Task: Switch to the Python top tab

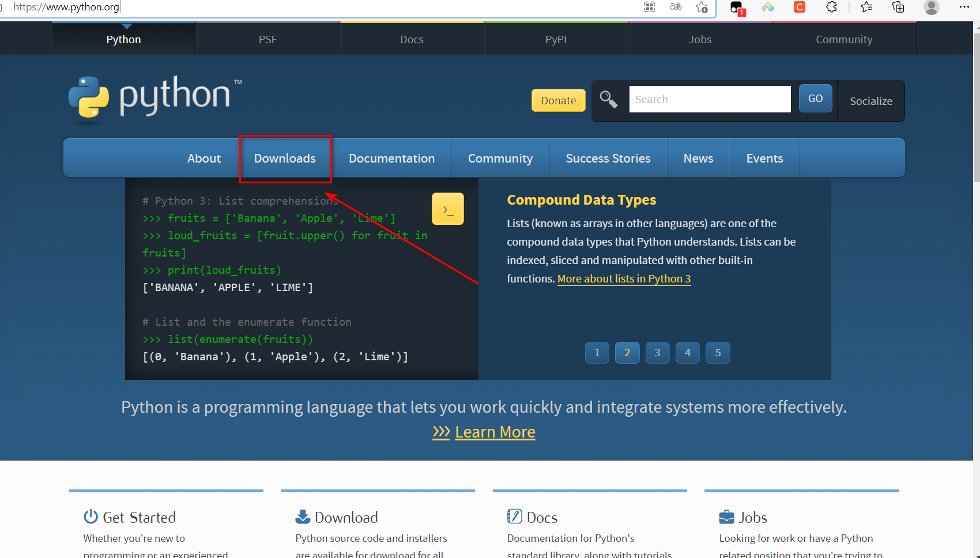Action: 124,39
